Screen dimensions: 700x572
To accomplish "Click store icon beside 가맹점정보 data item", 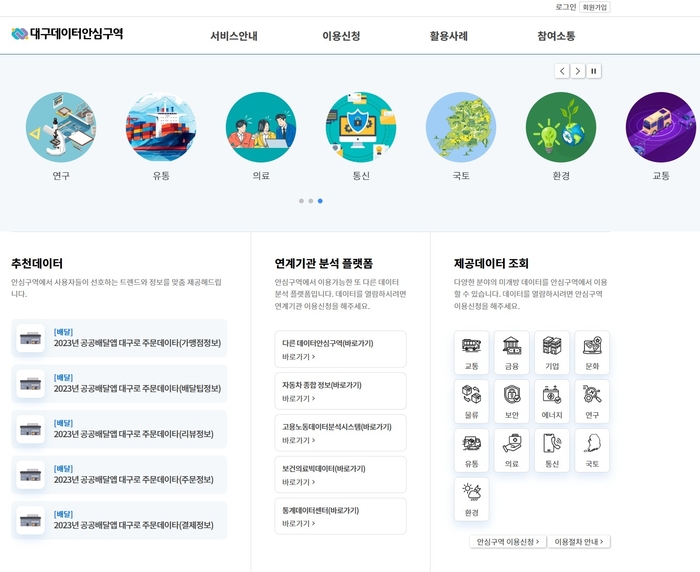I will 30,338.
